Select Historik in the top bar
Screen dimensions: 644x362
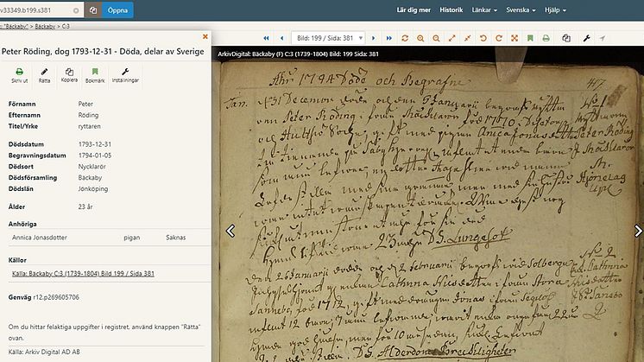pyautogui.click(x=451, y=10)
